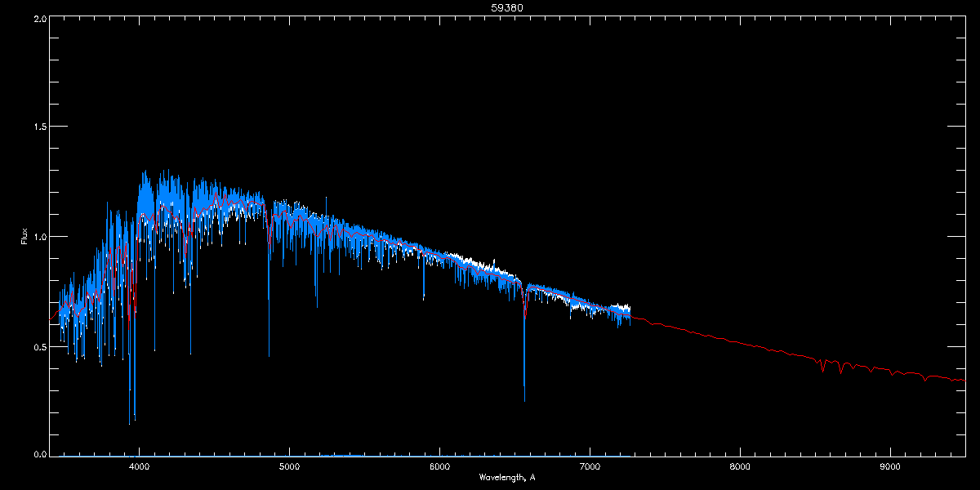Click the 2.0 flux tick label

pyautogui.click(x=38, y=18)
